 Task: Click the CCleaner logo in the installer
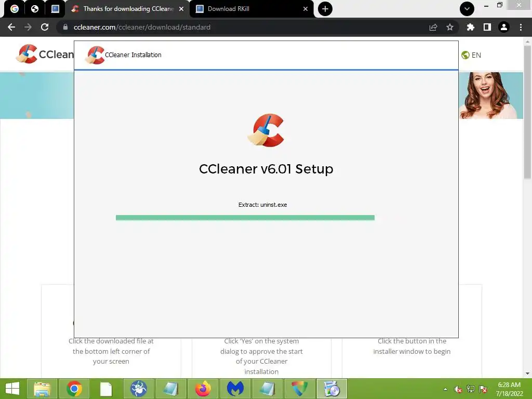pos(266,130)
